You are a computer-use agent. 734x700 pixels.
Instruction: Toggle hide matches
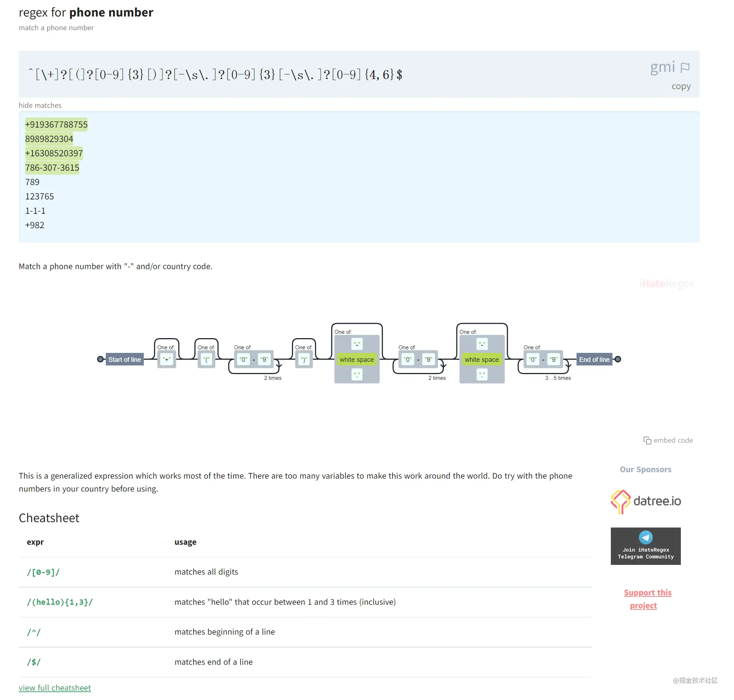(x=40, y=105)
